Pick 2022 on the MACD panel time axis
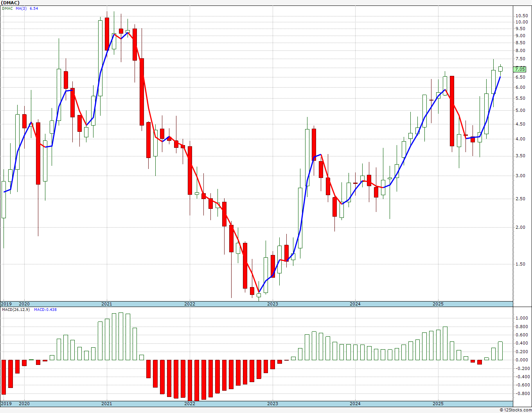This screenshot has width=532, height=413. 190,404
